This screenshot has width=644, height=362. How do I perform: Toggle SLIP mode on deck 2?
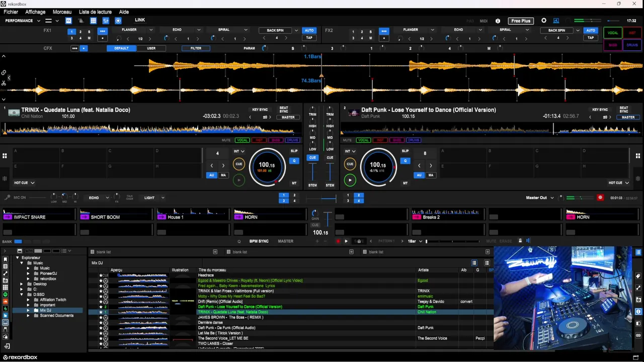405,151
